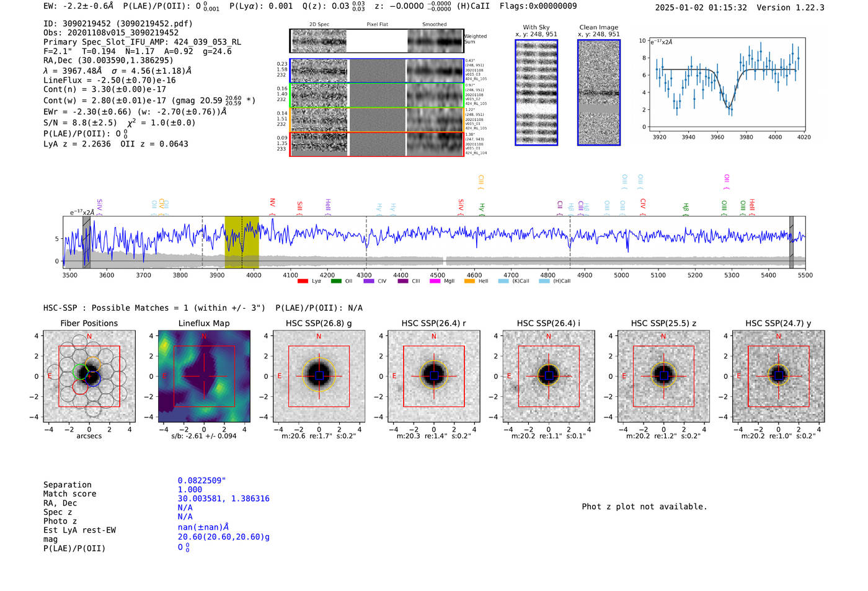Select the HSC SSP i-band cutout

(x=549, y=376)
